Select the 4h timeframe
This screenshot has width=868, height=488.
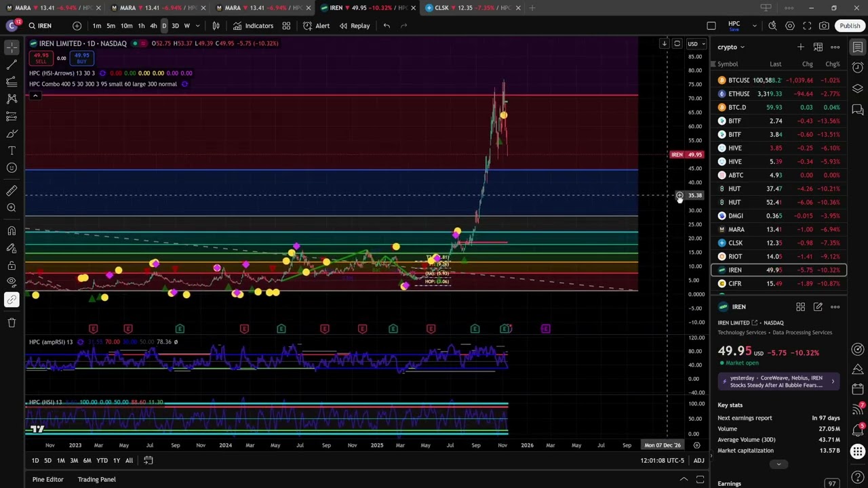[153, 26]
